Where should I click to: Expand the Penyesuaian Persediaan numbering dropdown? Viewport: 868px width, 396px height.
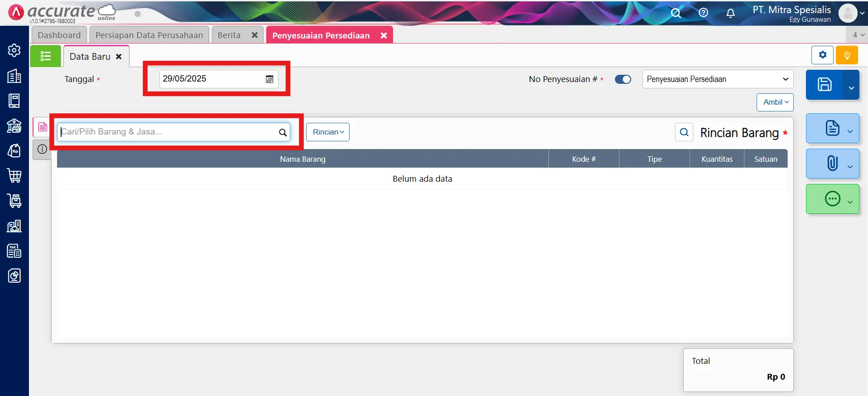718,79
